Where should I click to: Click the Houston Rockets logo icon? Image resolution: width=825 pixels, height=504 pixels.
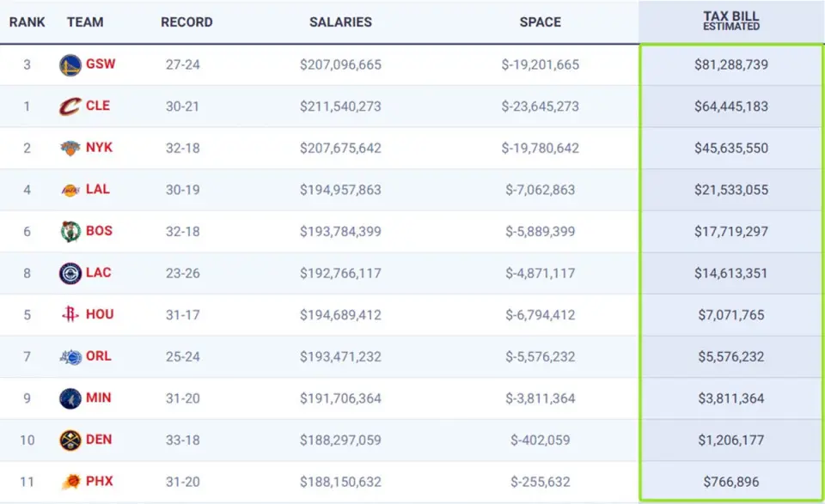click(70, 315)
